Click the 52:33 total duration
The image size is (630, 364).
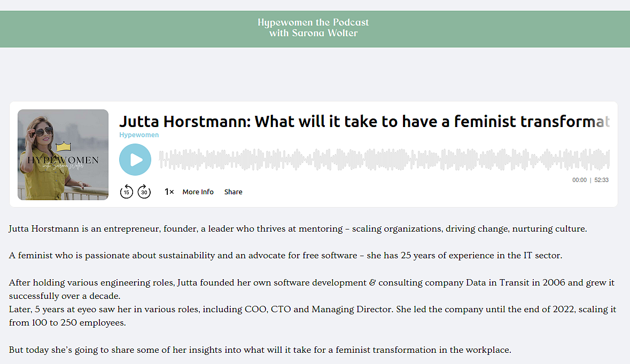[x=602, y=180]
